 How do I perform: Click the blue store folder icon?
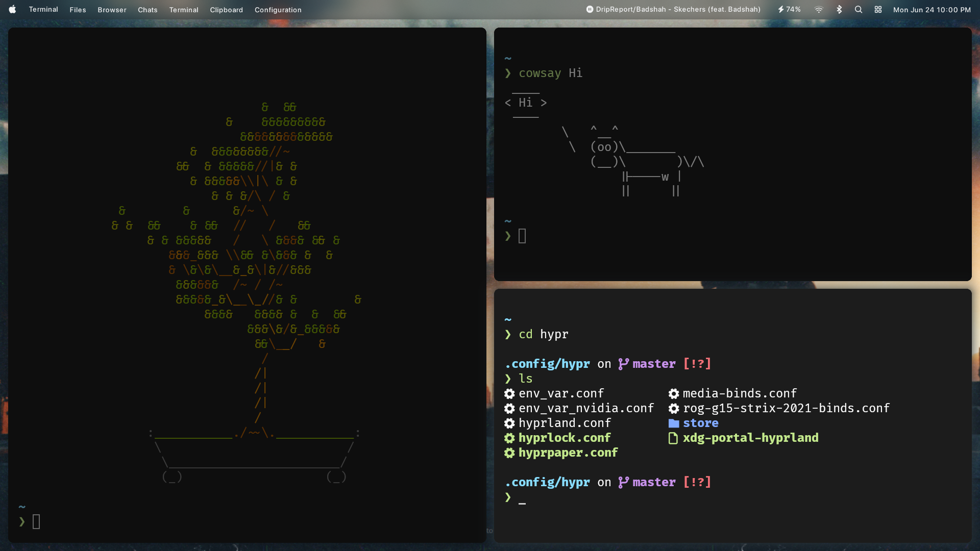(x=674, y=423)
